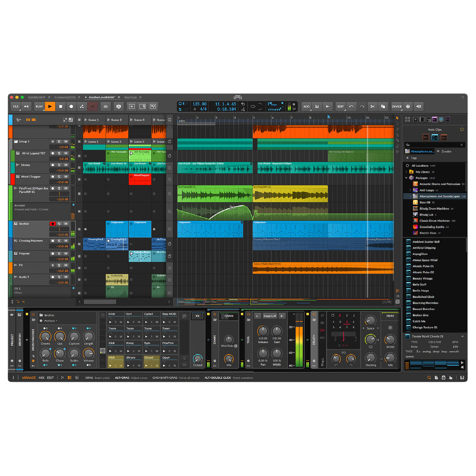
Task: Expand My Library in the browser
Action: (406, 172)
